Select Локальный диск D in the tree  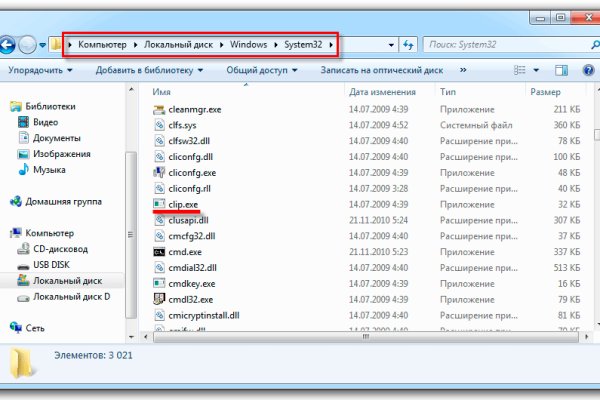(71, 297)
